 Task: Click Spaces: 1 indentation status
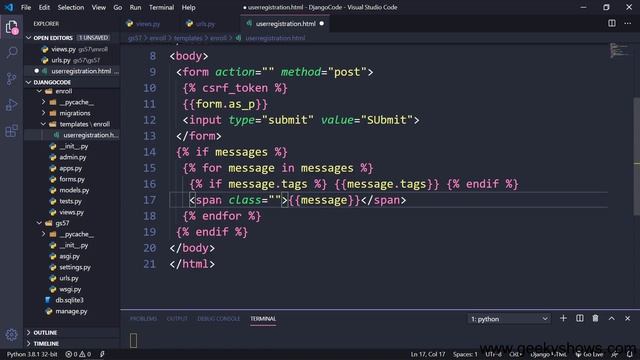[x=465, y=354]
